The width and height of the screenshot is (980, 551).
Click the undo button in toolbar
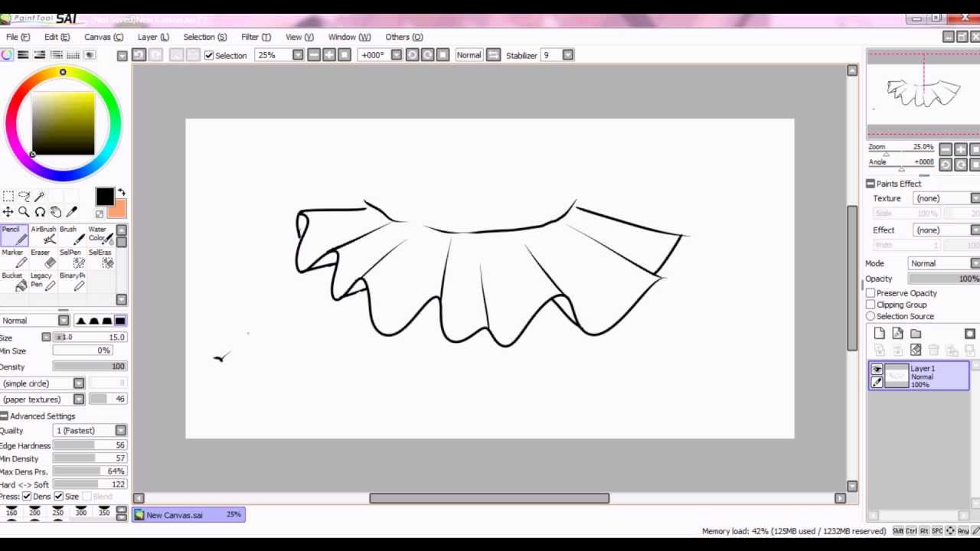[x=139, y=55]
